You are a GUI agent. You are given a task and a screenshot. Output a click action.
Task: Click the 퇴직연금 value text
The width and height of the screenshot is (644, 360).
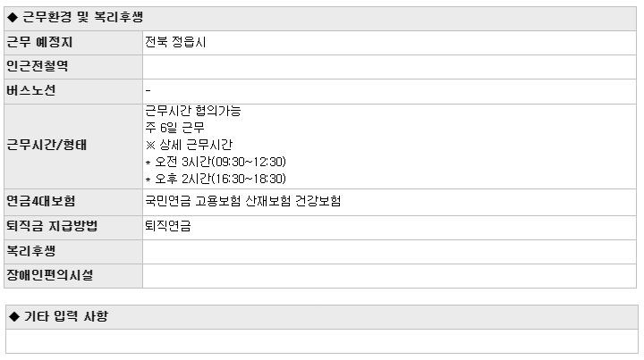pyautogui.click(x=168, y=226)
